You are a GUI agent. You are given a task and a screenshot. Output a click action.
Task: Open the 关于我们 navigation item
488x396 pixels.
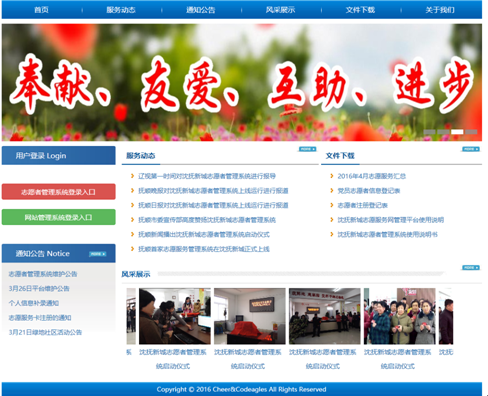[440, 10]
